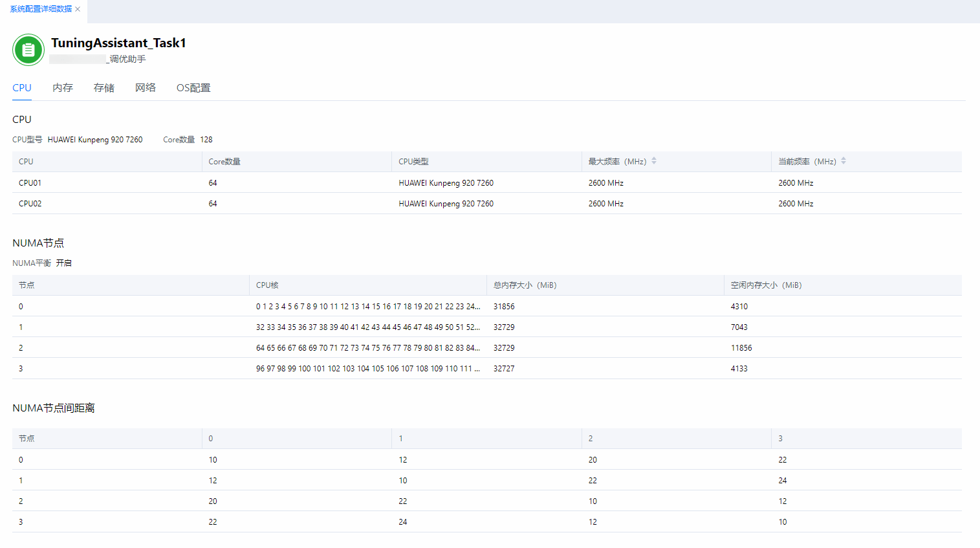Close the 系统配置详细数据 tab
The image size is (980, 548).
pos(78,9)
